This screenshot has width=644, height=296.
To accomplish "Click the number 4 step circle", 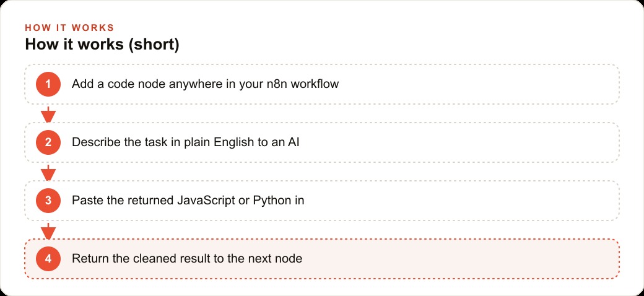I will (x=48, y=259).
